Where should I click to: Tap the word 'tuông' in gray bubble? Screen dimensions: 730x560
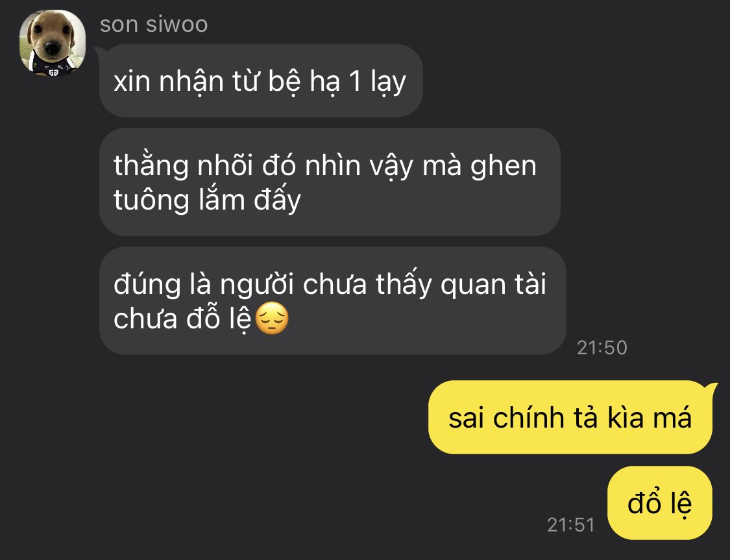coord(151,201)
